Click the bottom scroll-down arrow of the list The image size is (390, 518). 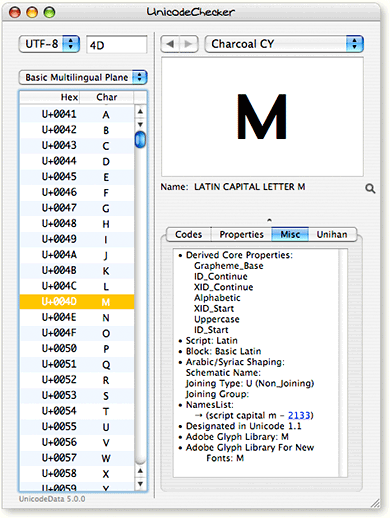pos(140,483)
